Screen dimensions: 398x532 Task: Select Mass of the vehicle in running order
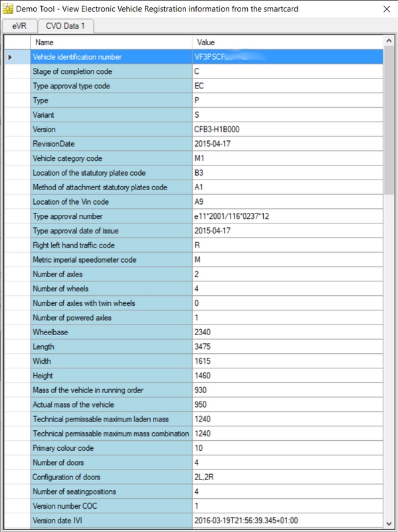click(112, 390)
